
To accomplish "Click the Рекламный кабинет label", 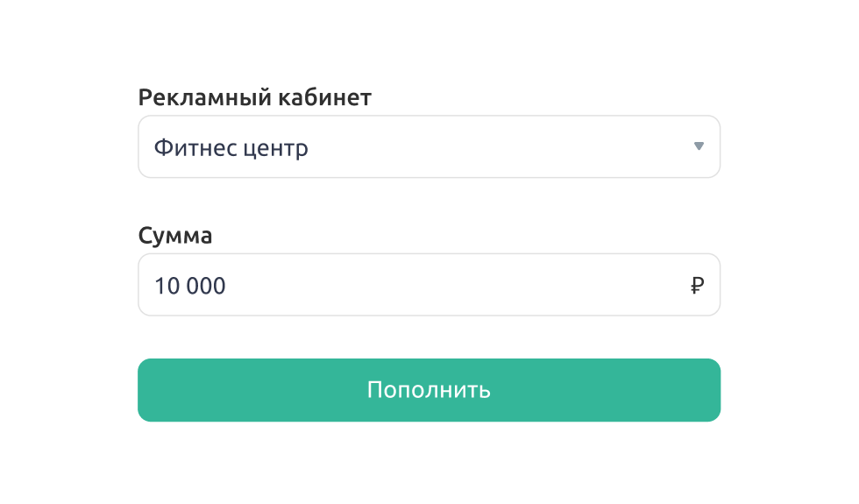I will pos(255,97).
